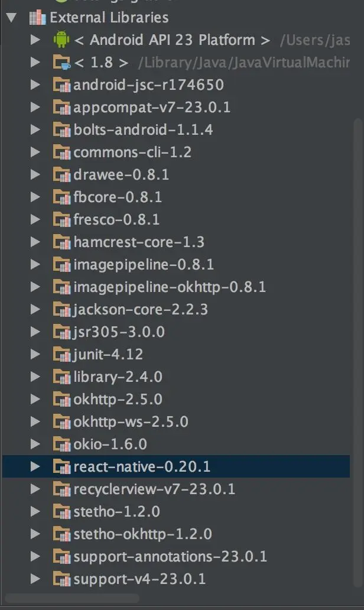Expand the bolts-android-1.1.4 library
Viewport: 364px width, 610px height.
click(x=35, y=129)
